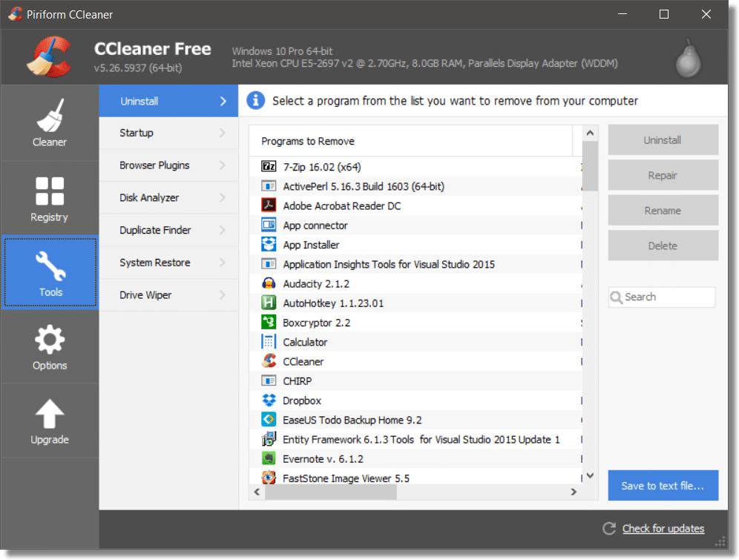Image resolution: width=739 pixels, height=560 pixels.
Task: Expand the Browser Plugins chevron
Action: 223,165
